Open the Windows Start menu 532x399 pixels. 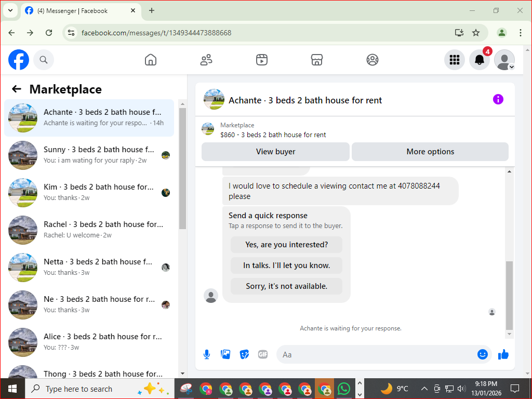(x=12, y=389)
